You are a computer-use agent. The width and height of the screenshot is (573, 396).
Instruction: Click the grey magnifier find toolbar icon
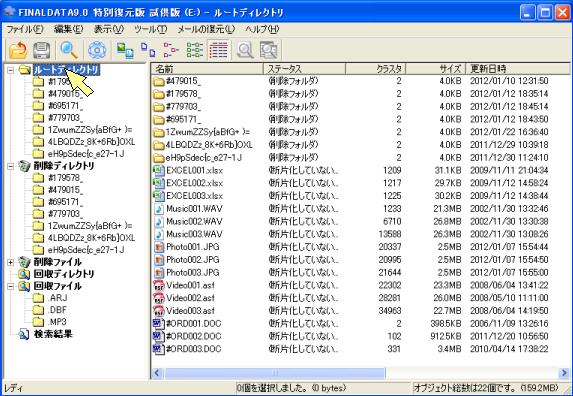click(x=245, y=50)
